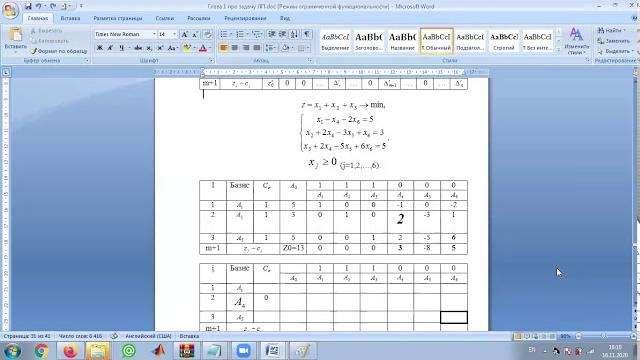Save the document from quick access toolbar
The width and height of the screenshot is (640, 360).
(28, 6)
